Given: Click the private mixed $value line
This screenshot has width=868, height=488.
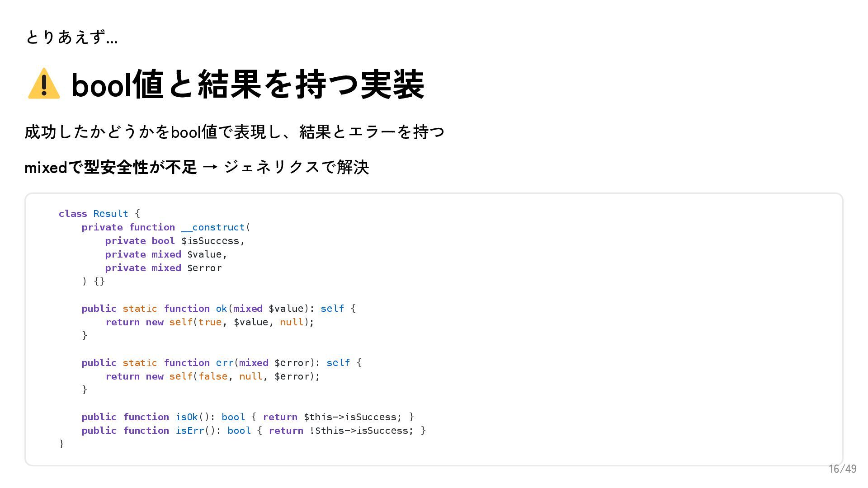Looking at the screenshot, I should [166, 254].
